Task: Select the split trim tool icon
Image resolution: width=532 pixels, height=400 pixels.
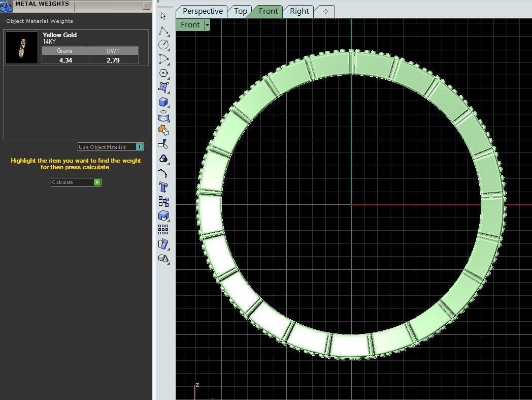Action: click(163, 144)
